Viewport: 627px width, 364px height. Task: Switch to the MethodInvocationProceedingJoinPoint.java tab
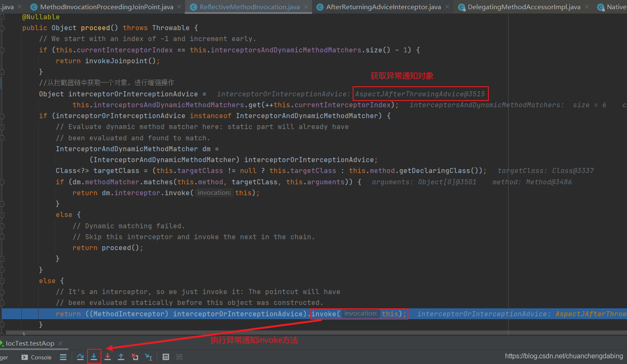click(x=107, y=7)
